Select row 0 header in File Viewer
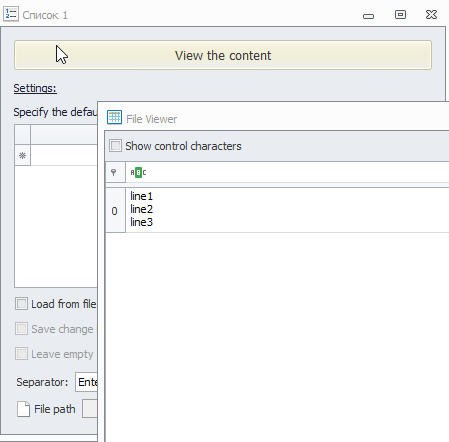 pos(115,211)
